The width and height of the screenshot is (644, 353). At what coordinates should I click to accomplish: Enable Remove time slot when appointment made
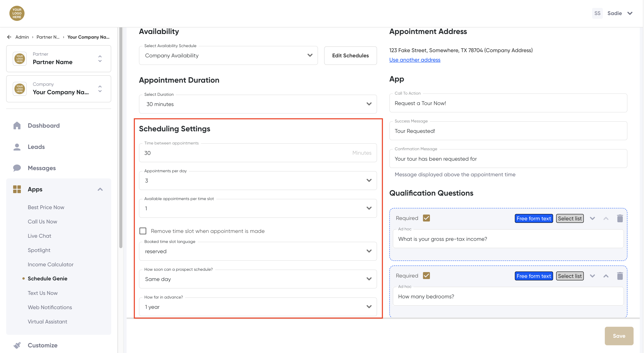click(x=143, y=231)
